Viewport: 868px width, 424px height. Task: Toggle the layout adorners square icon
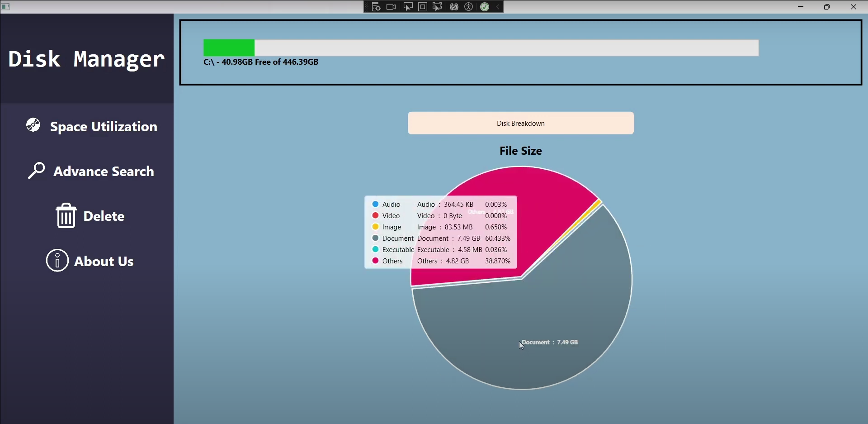click(x=423, y=7)
